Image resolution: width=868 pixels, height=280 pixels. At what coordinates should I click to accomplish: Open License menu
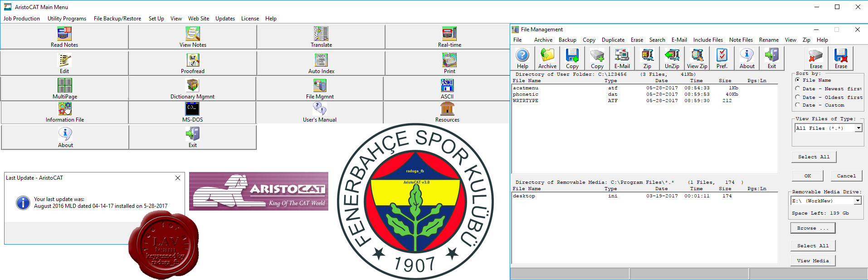pos(250,19)
